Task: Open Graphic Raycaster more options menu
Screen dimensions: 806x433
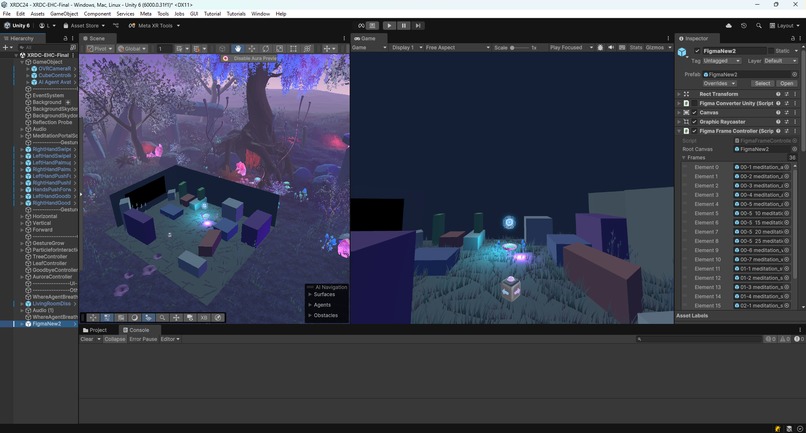Action: click(795, 122)
